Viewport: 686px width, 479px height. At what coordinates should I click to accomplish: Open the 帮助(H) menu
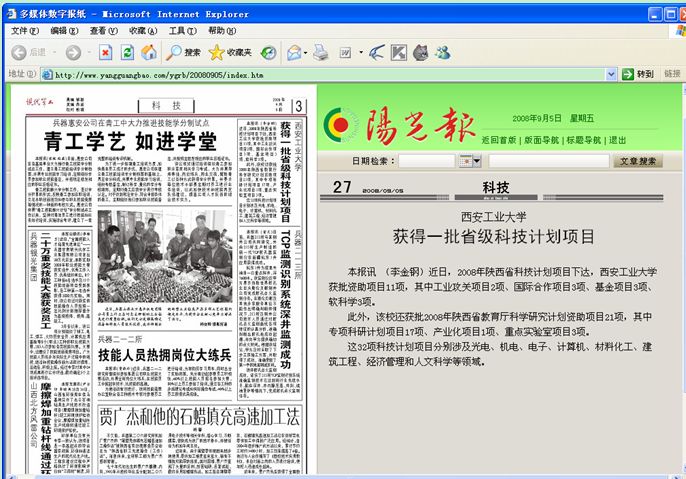222,31
